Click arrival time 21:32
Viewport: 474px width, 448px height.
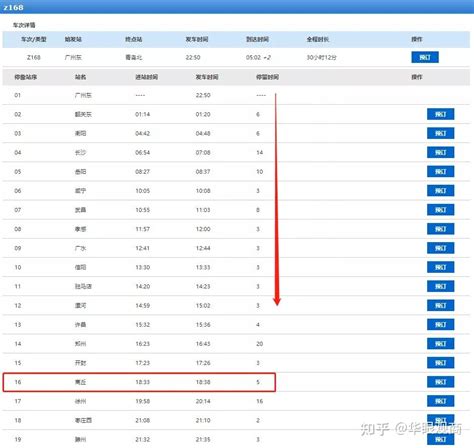[x=142, y=439]
